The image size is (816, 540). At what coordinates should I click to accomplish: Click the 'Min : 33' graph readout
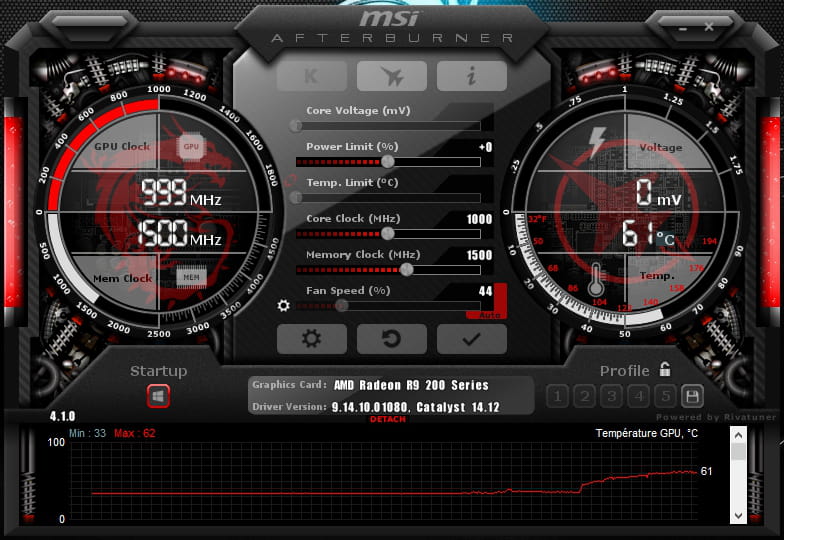(x=87, y=433)
